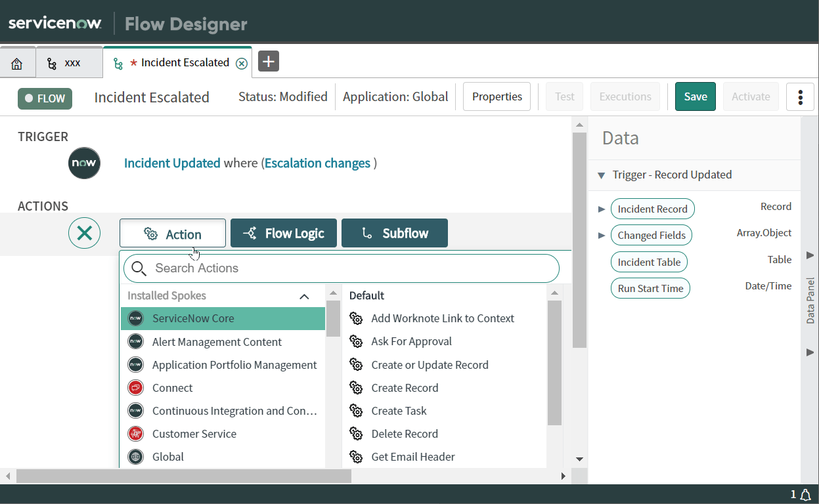819x504 pixels.
Task: Click the Create Record action gear icon
Action: point(356,387)
